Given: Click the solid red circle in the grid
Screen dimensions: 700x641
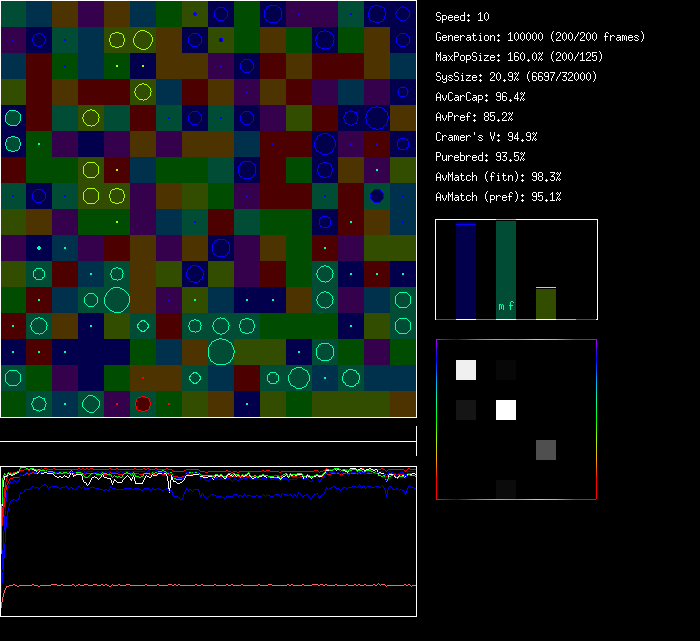Looking at the screenshot, I should click(143, 404).
